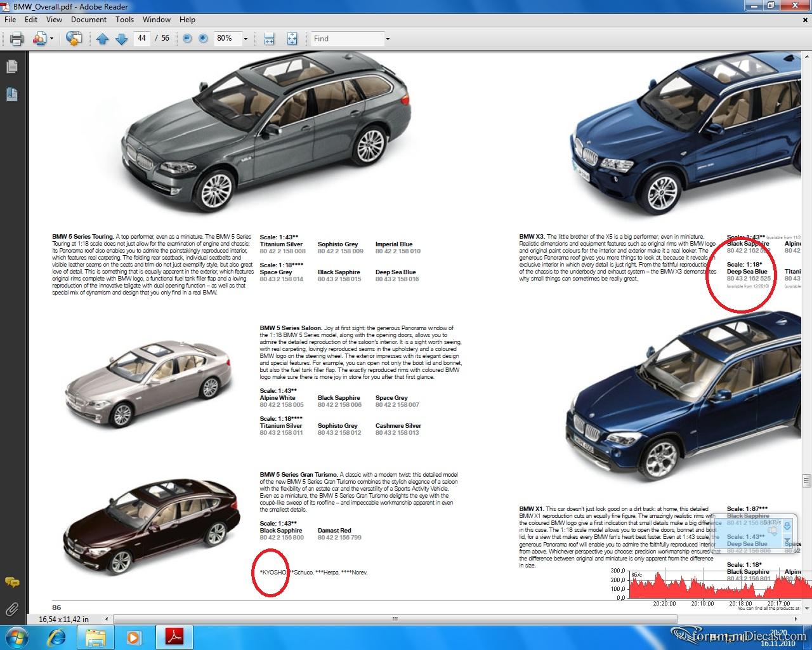Expand the Collaborate dropdown arrow
This screenshot has height=650, width=812.
[51, 39]
